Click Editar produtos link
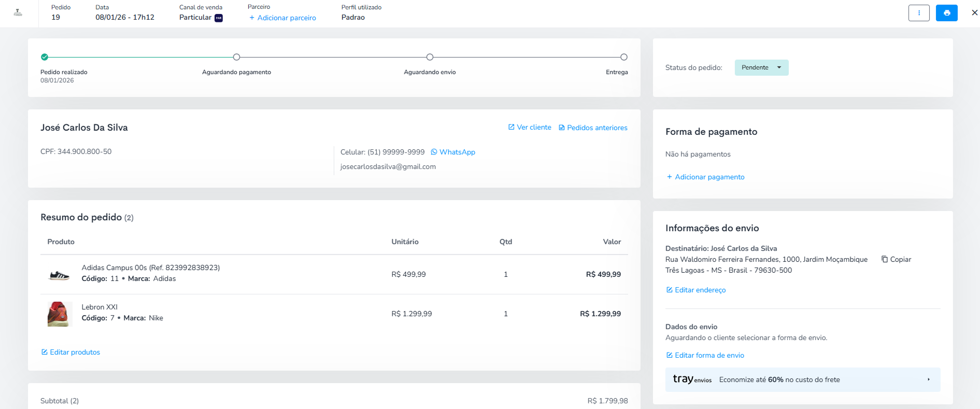The width and height of the screenshot is (980, 409). pos(70,352)
